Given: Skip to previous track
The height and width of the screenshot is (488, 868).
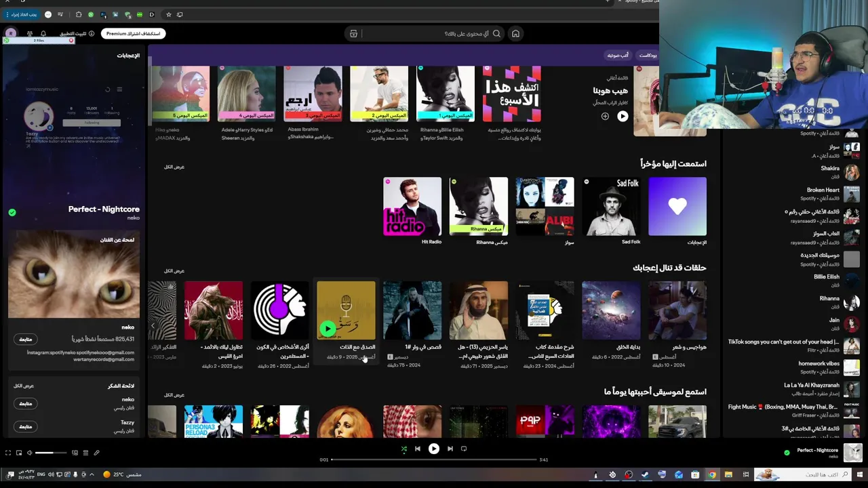Looking at the screenshot, I should (418, 449).
